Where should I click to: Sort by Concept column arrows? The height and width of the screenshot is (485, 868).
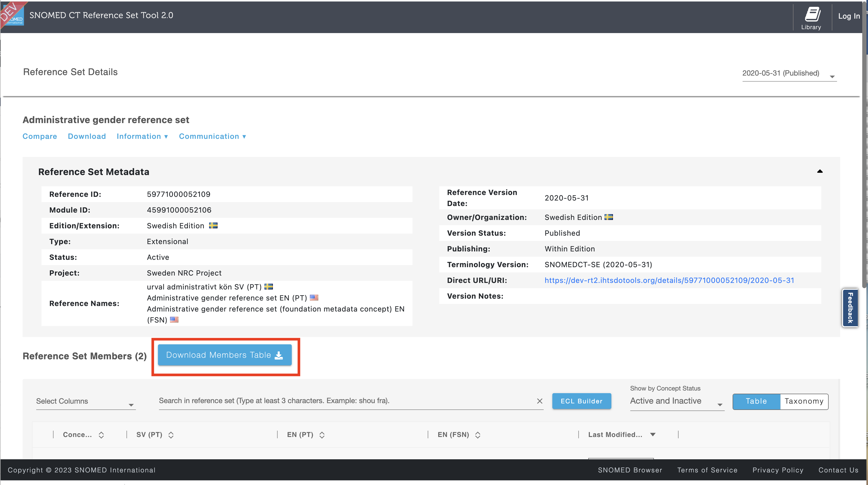point(101,435)
